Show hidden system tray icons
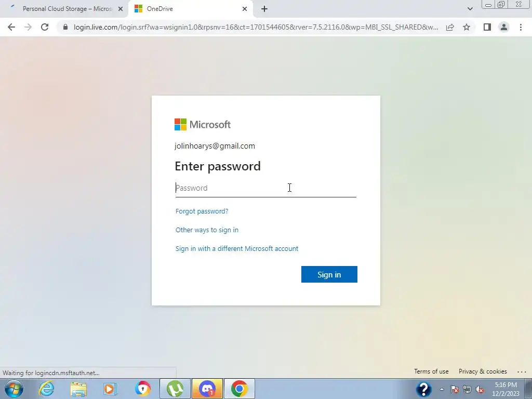The image size is (532, 399). 442,389
